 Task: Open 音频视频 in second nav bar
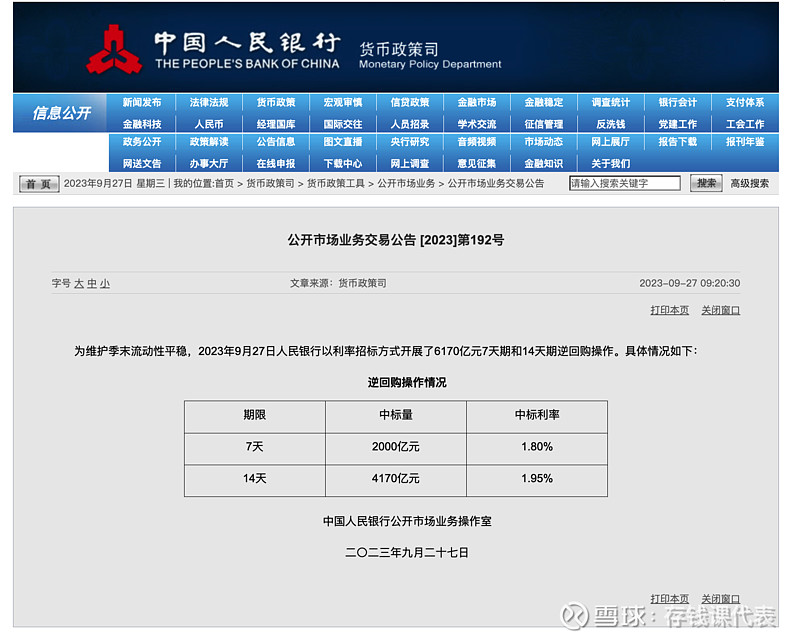click(477, 141)
